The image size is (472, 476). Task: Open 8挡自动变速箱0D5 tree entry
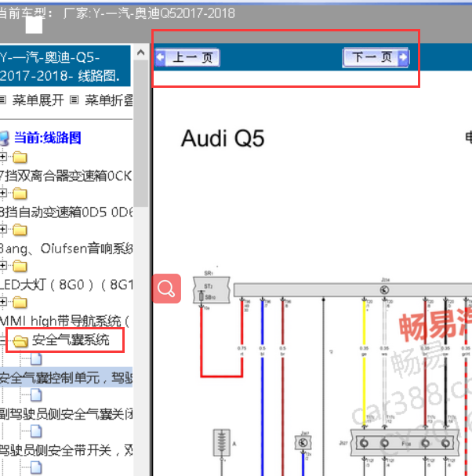[66, 213]
